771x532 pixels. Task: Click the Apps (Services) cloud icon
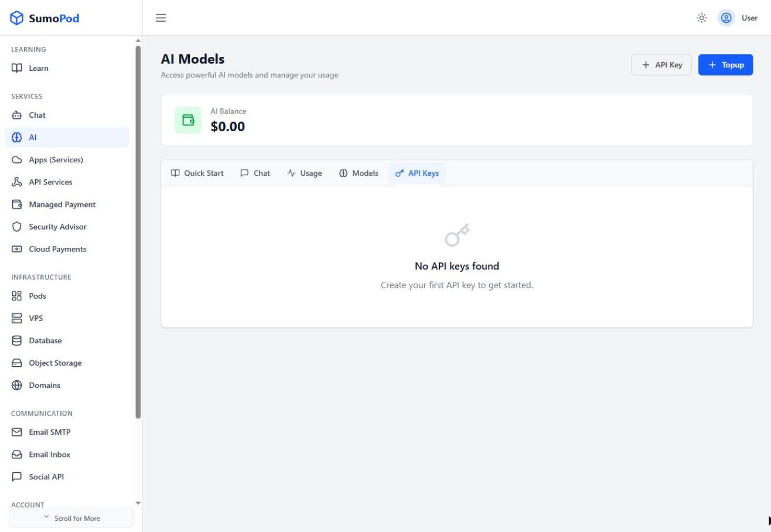pyautogui.click(x=17, y=160)
